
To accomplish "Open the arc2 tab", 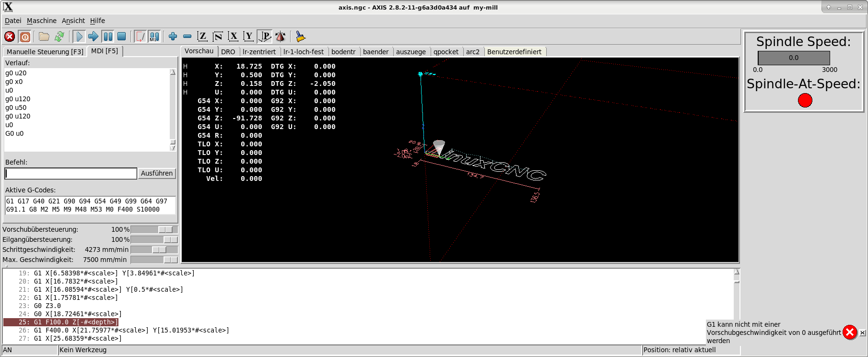I will point(473,52).
